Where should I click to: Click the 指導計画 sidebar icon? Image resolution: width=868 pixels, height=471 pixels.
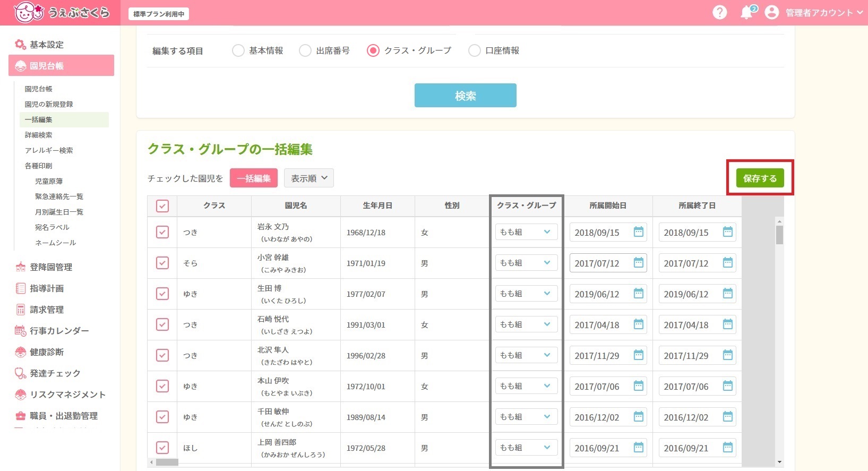click(x=20, y=288)
